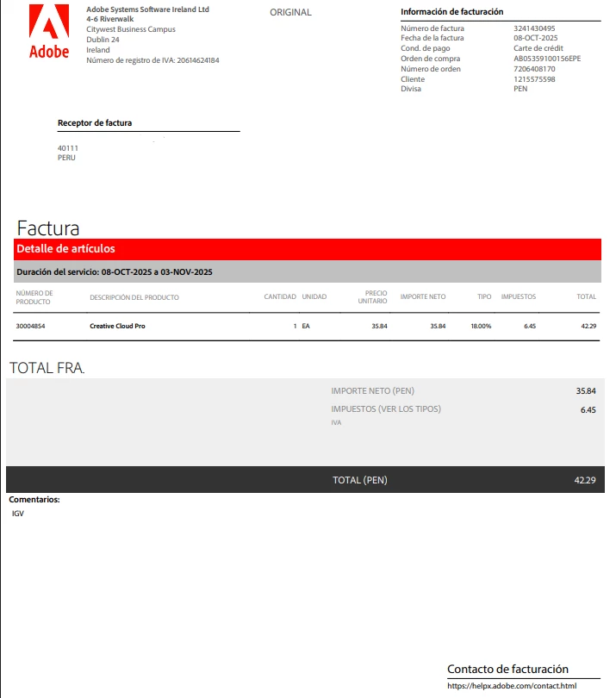The height and width of the screenshot is (698, 616).
Task: Click the PRECIO UNITARIO column header
Action: coord(372,297)
